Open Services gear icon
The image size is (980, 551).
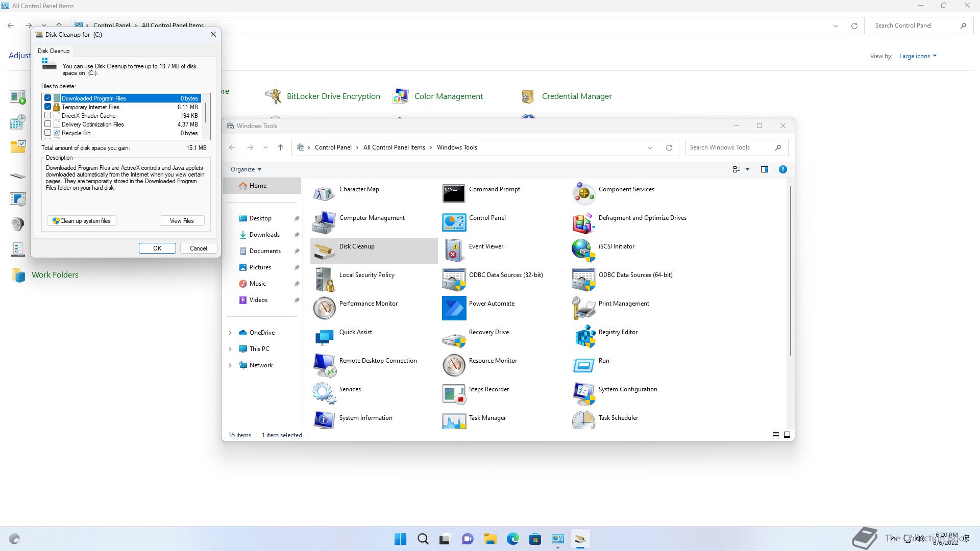324,393
